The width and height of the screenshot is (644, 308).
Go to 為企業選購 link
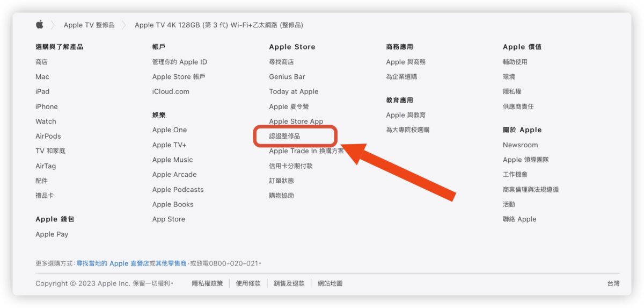coord(401,77)
